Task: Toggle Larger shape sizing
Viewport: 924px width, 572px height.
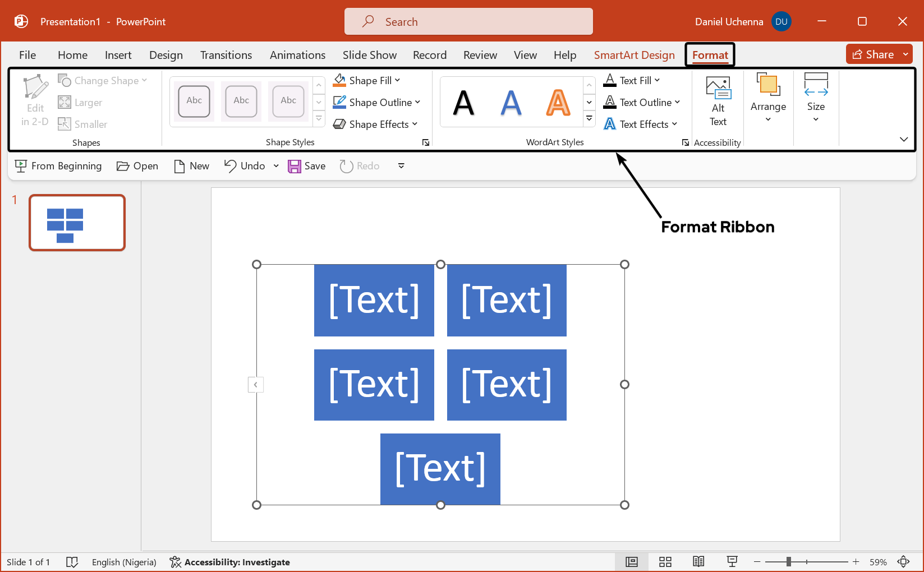Action: [x=80, y=102]
